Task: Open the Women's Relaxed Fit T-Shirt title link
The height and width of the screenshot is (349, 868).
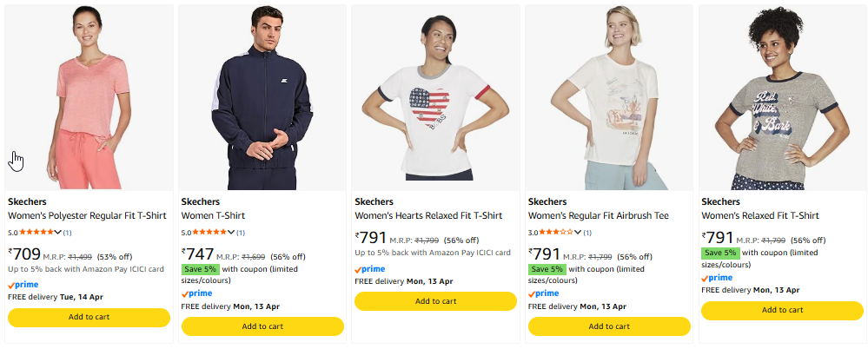Action: coord(760,215)
